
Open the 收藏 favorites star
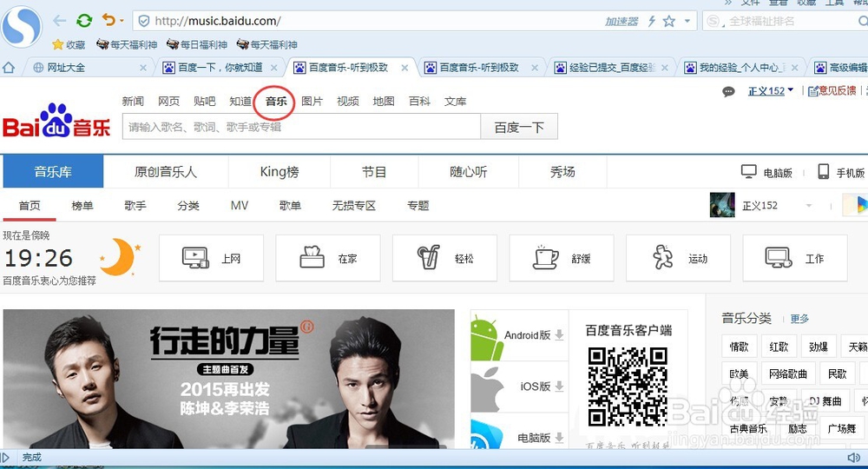coord(69,44)
